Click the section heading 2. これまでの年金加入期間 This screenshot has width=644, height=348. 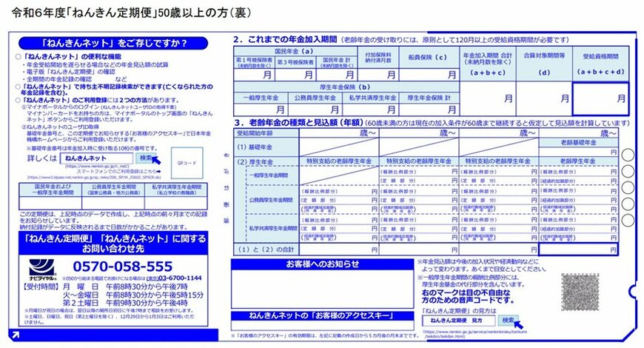tap(285, 39)
